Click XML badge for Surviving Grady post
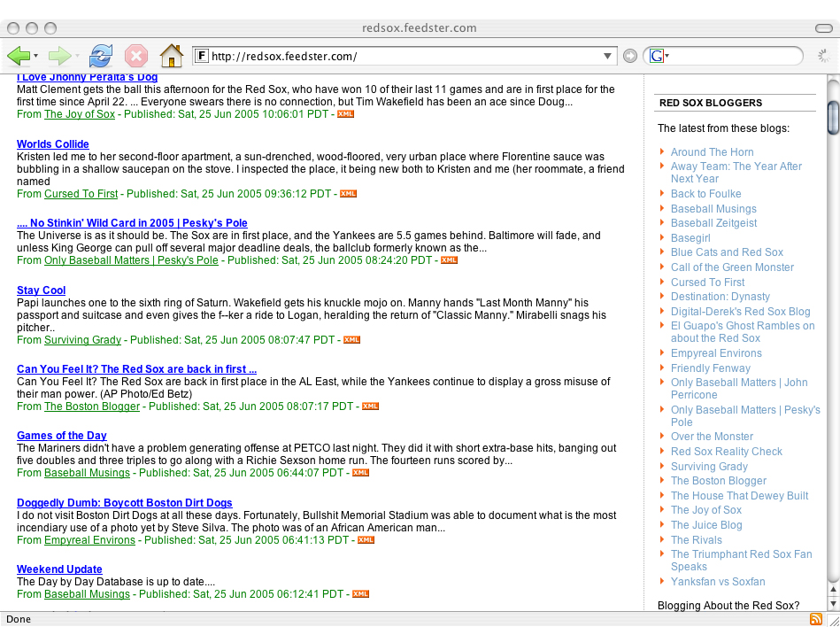 point(351,340)
